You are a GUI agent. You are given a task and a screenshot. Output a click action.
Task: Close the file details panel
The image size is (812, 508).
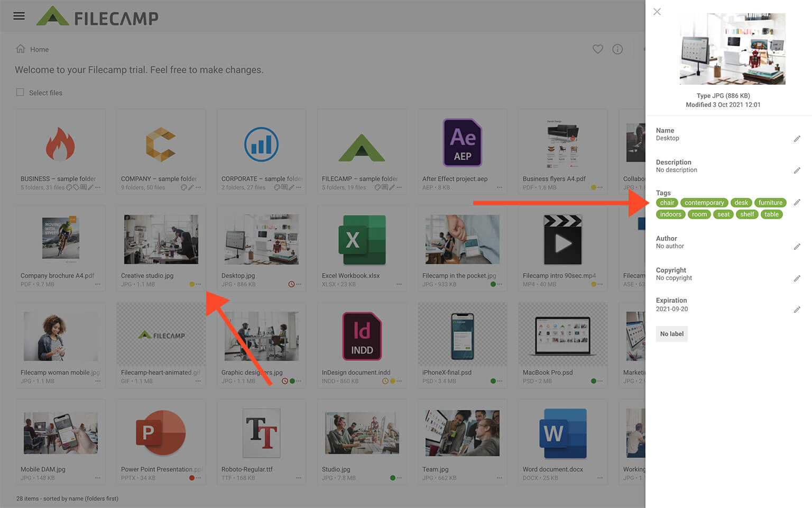click(x=657, y=12)
